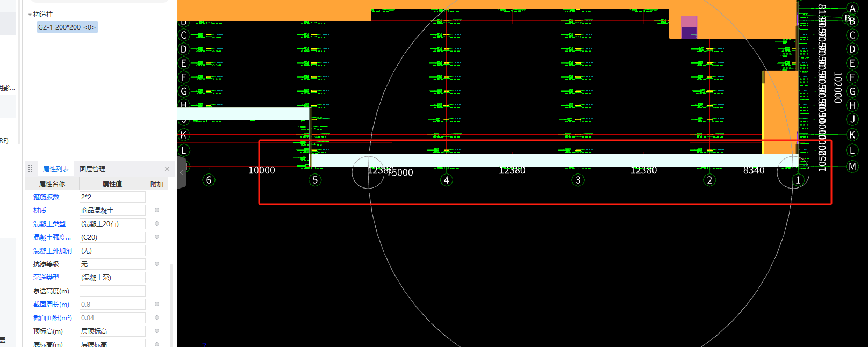The height and width of the screenshot is (347, 868).
Task: Click axis bubble M on the right edge
Action: (852, 167)
